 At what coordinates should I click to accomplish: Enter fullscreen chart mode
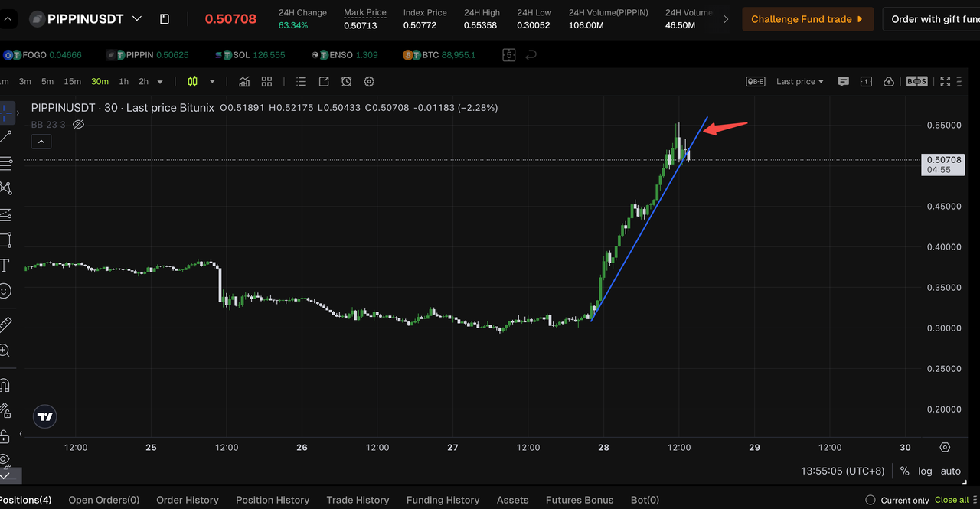click(x=945, y=81)
